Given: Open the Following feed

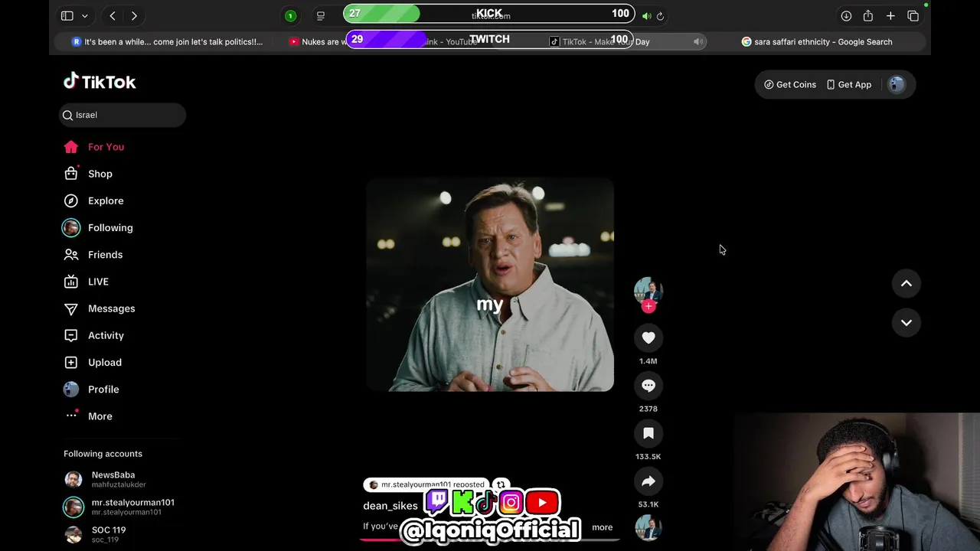Looking at the screenshot, I should [110, 227].
